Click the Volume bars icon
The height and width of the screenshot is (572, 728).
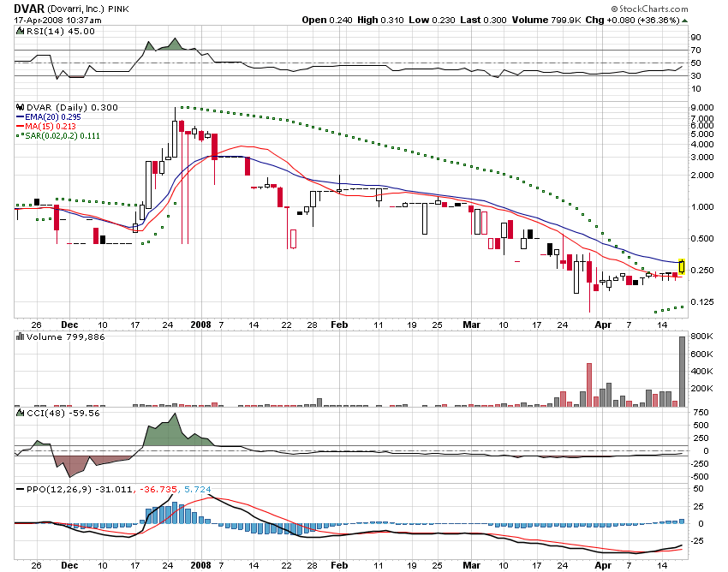[x=20, y=337]
